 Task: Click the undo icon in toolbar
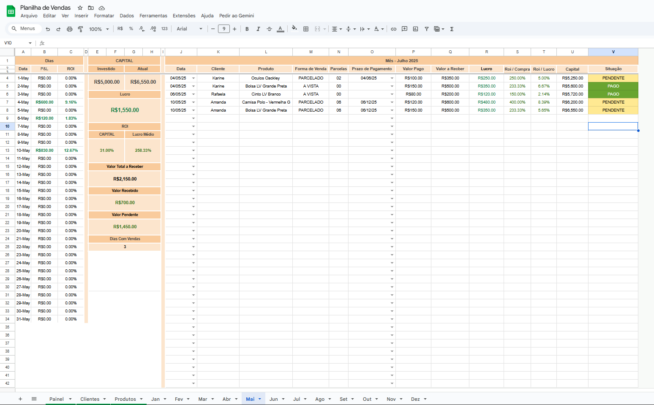point(47,29)
